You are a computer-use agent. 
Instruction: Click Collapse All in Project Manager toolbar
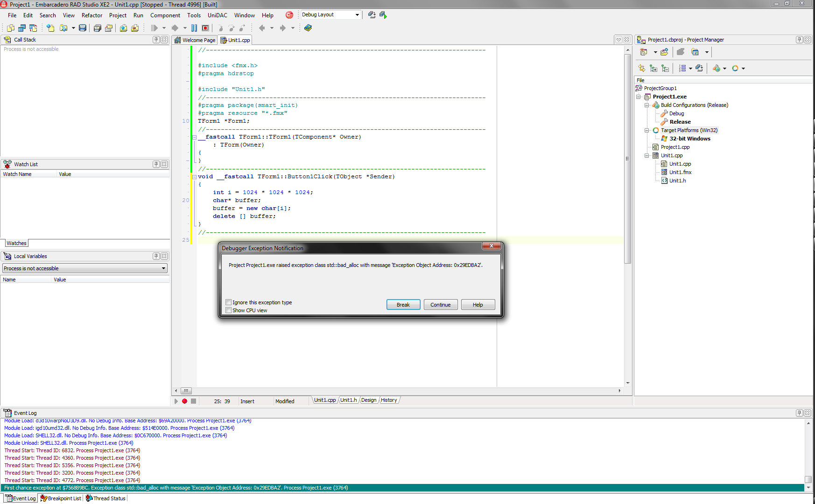665,69
